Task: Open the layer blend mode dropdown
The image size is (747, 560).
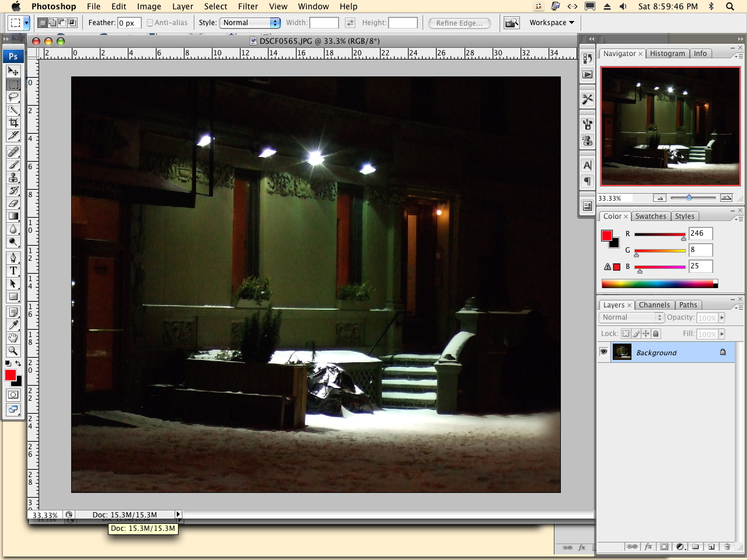Action: pyautogui.click(x=631, y=317)
